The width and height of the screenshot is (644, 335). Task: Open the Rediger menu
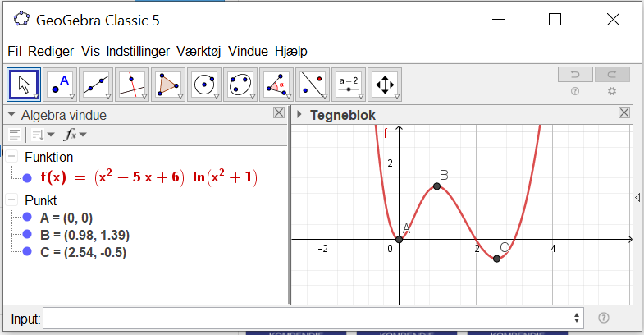pyautogui.click(x=51, y=52)
